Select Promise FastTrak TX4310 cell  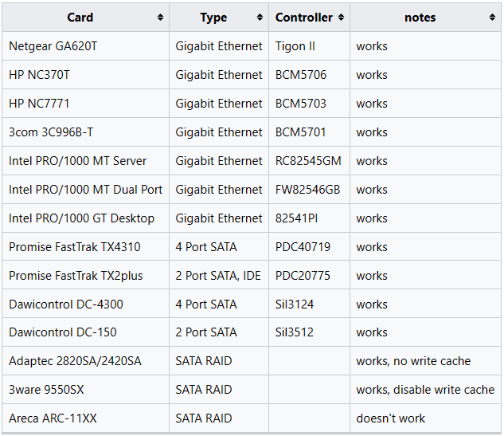(85, 247)
